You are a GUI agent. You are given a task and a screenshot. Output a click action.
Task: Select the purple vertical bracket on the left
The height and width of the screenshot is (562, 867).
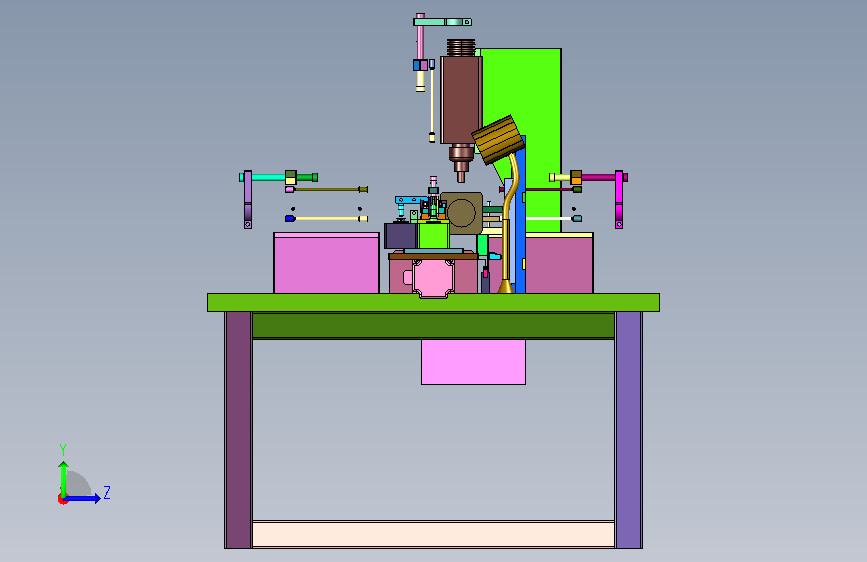pyautogui.click(x=248, y=199)
